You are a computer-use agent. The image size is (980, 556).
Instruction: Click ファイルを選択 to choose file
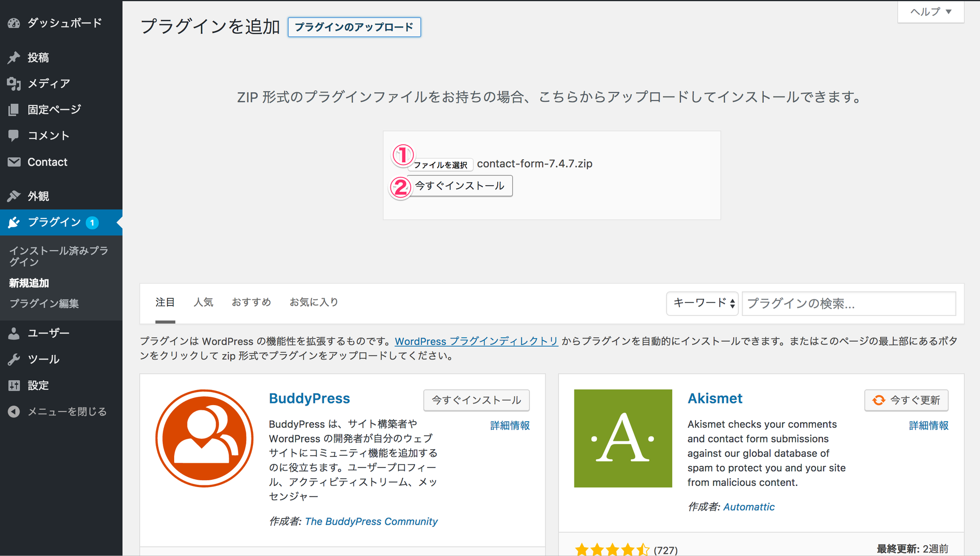coord(440,165)
